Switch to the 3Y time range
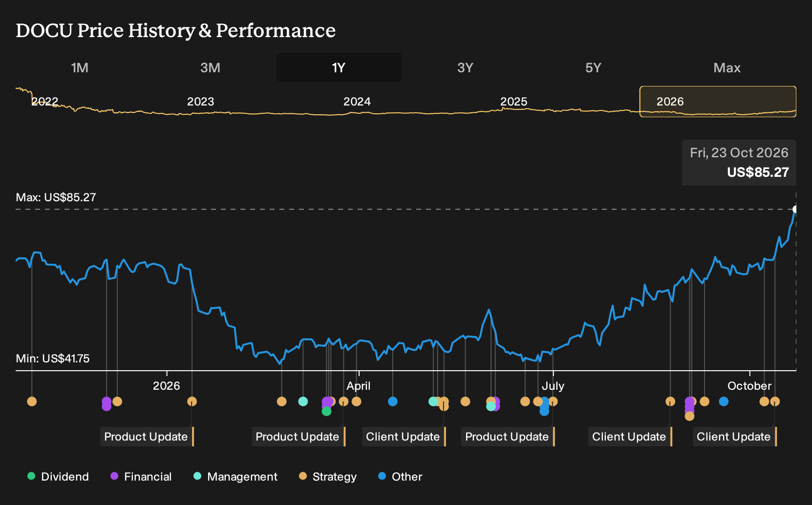The height and width of the screenshot is (505, 812). coord(465,67)
